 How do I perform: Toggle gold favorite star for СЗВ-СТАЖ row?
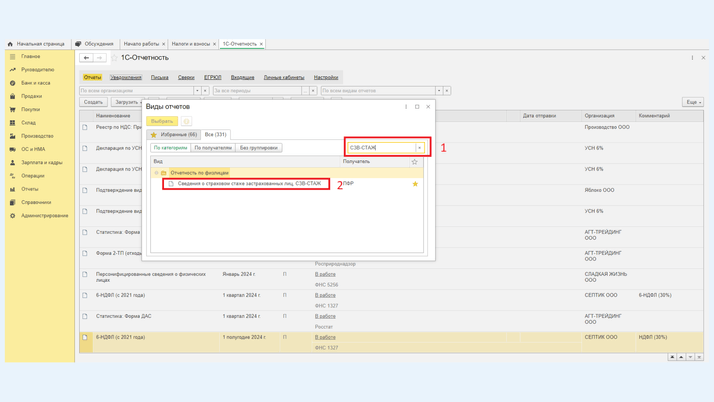[x=415, y=184]
